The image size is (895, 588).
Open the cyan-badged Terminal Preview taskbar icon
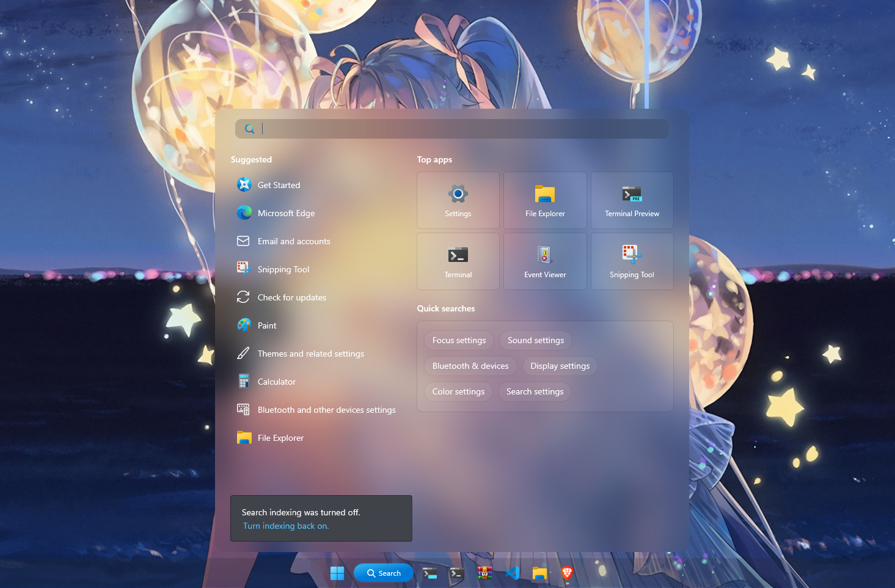click(430, 573)
